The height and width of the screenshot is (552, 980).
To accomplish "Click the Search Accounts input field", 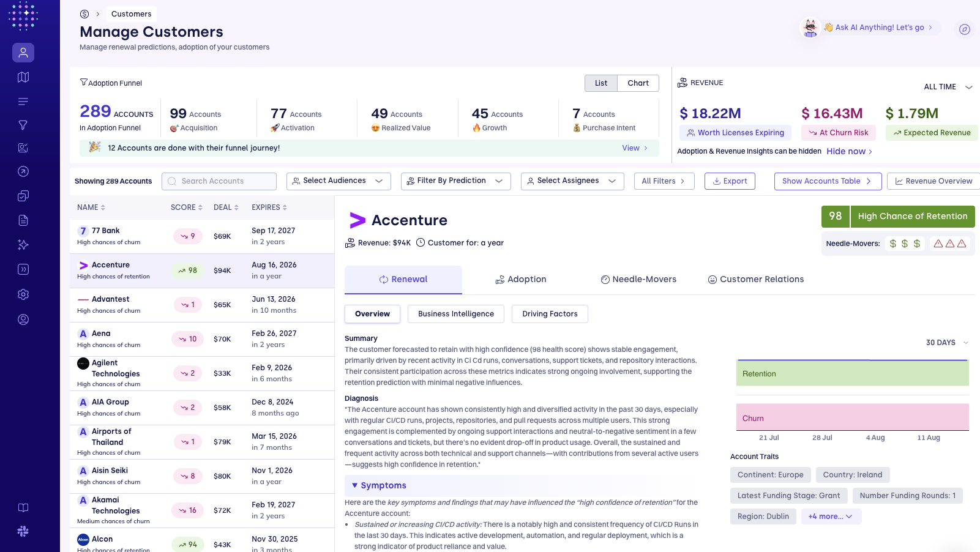I will tap(219, 181).
